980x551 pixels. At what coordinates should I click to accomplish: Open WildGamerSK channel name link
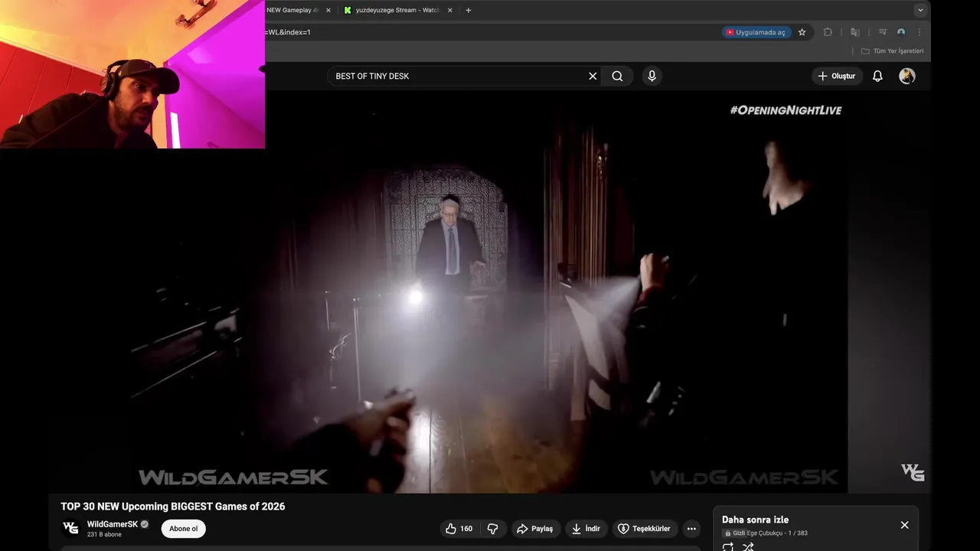[x=113, y=524]
